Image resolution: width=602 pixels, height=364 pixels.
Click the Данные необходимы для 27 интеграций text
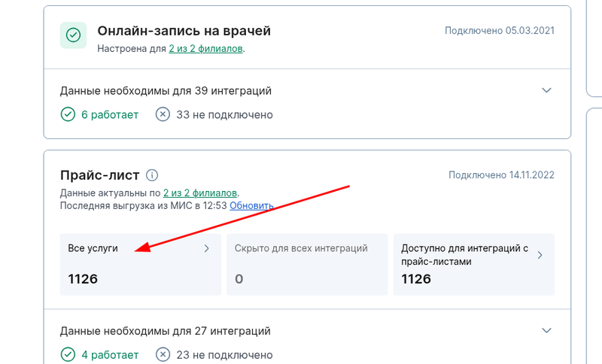165,331
